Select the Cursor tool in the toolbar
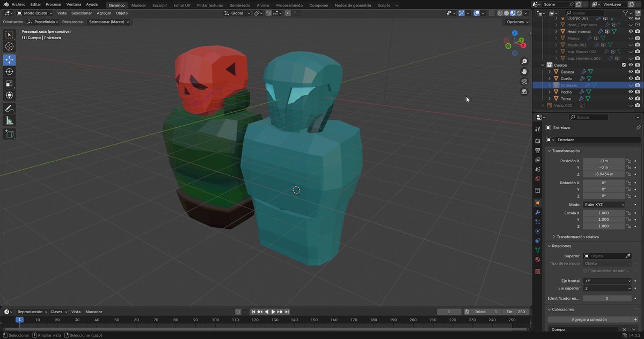The width and height of the screenshot is (644, 339). [x=10, y=47]
